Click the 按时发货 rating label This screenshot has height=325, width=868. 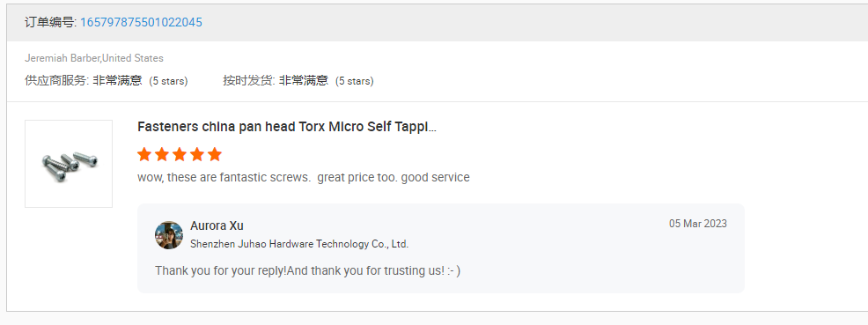pos(248,80)
